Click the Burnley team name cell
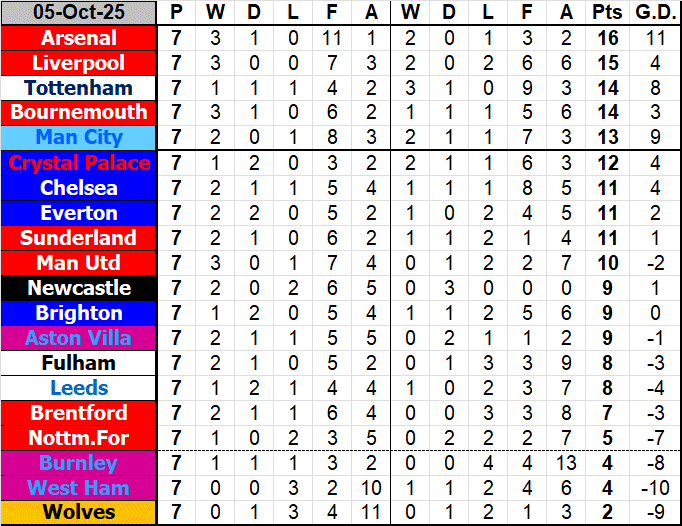The image size is (682, 526). click(x=79, y=463)
